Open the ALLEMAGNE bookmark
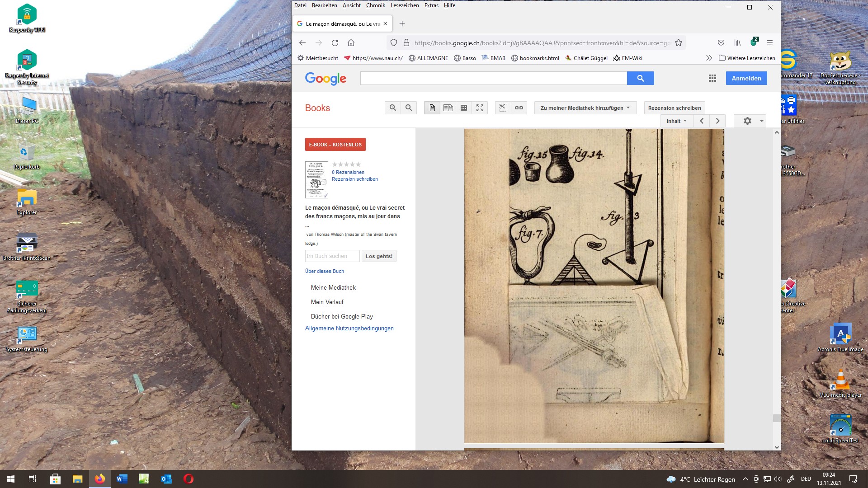This screenshot has height=488, width=868. (x=428, y=58)
